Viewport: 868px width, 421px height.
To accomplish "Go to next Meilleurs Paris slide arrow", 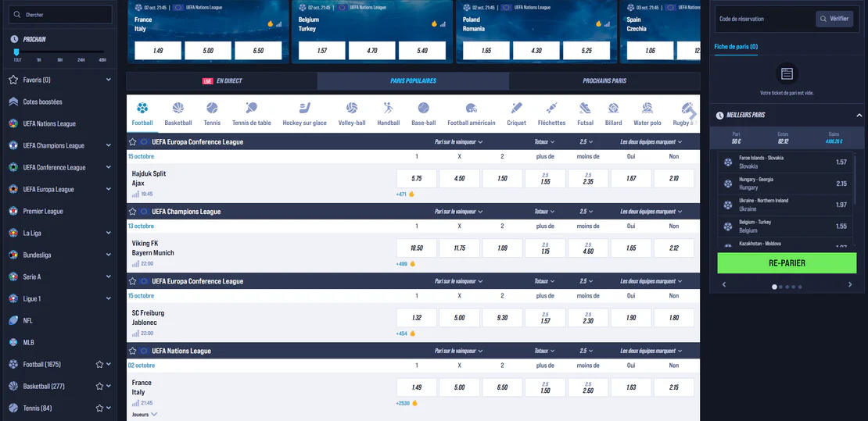I will (850, 284).
